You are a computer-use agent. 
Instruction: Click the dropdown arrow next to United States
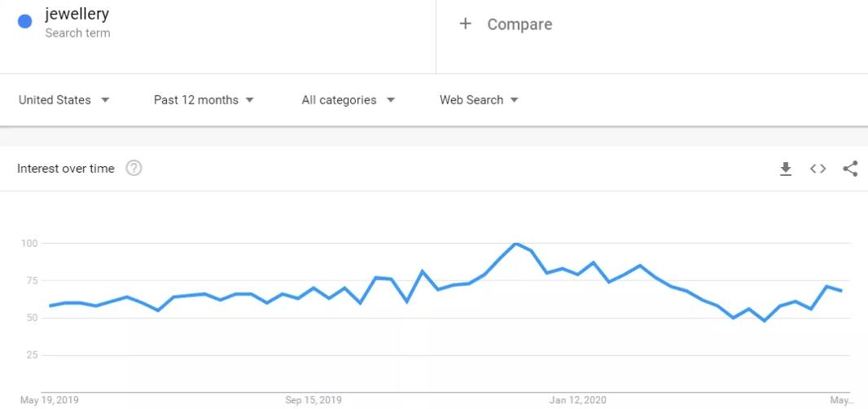[105, 100]
